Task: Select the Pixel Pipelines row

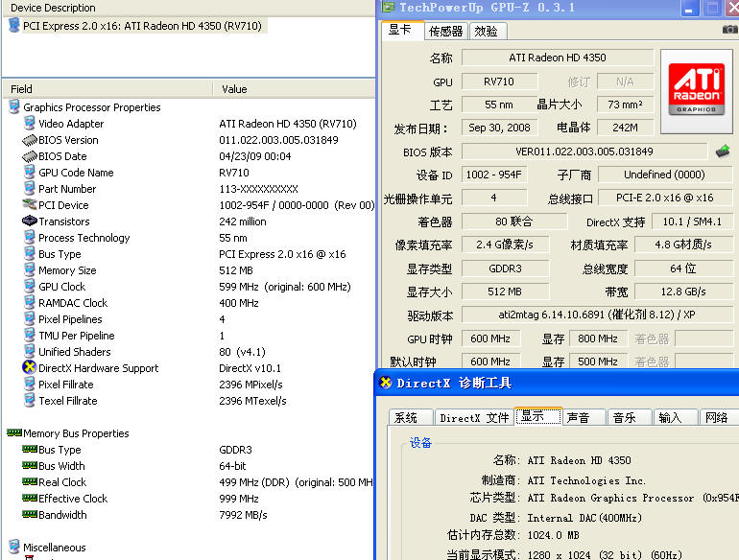Action: click(188, 319)
